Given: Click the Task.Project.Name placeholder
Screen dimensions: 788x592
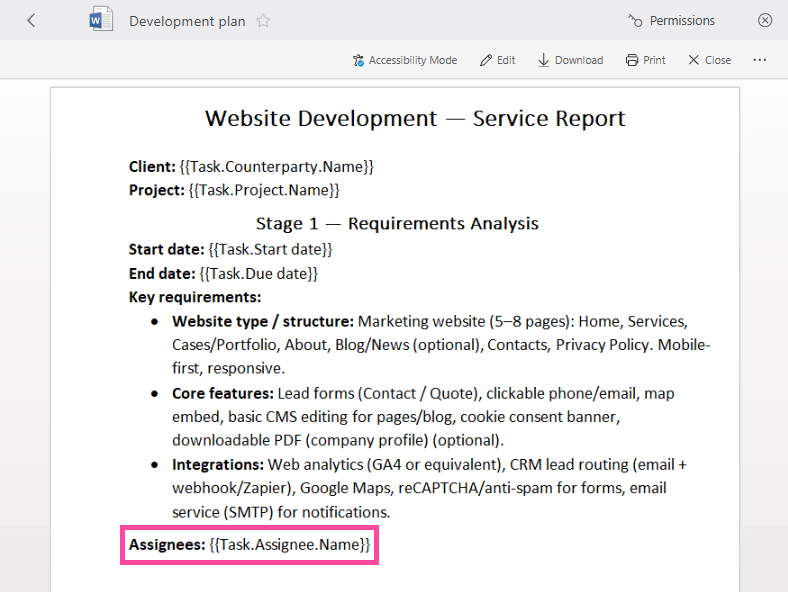Looking at the screenshot, I should [x=264, y=189].
